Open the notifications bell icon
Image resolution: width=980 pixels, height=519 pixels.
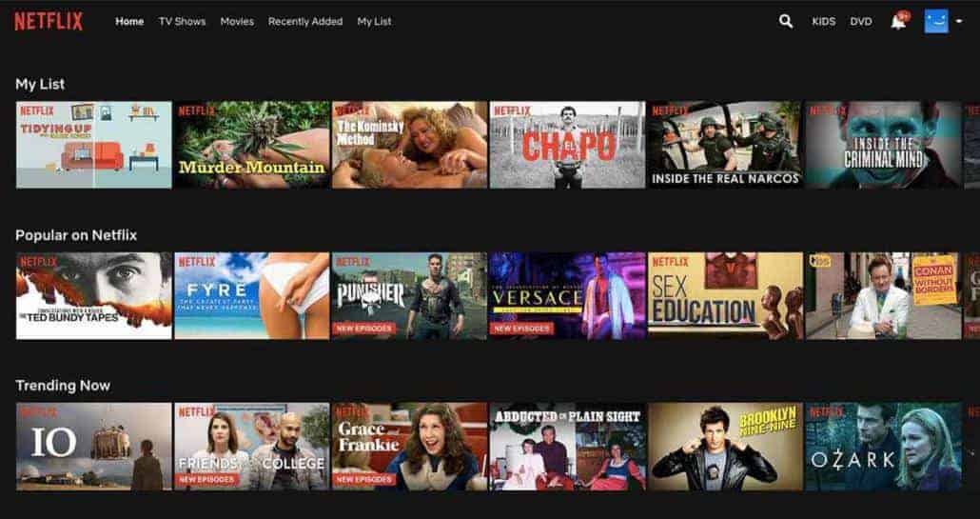click(899, 21)
